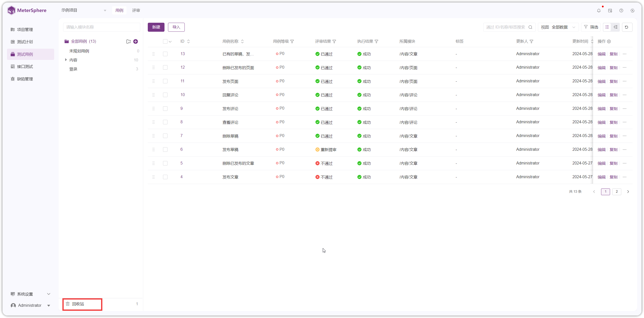Click the 用例等级 filter funnel

pos(292,41)
